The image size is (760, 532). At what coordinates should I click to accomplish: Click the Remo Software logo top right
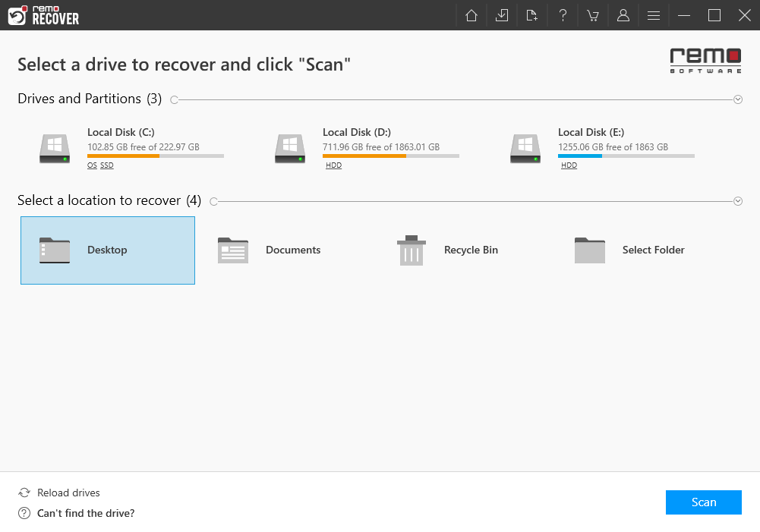click(705, 60)
